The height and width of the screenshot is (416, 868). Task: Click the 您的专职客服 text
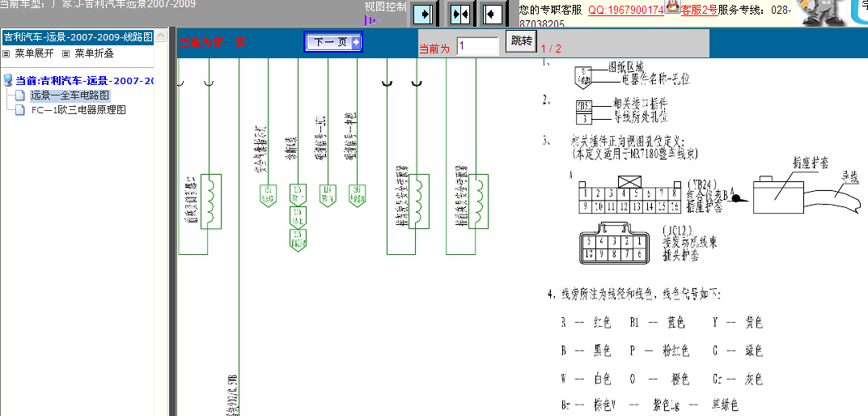click(x=550, y=10)
